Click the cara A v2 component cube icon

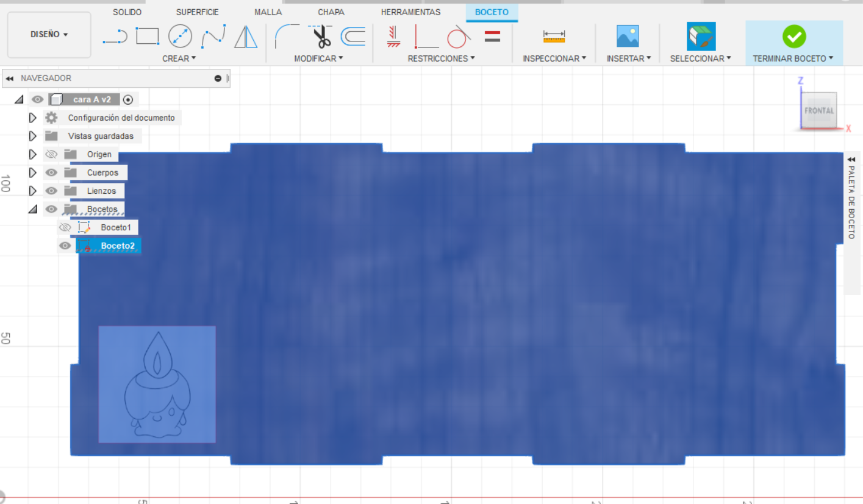(56, 99)
